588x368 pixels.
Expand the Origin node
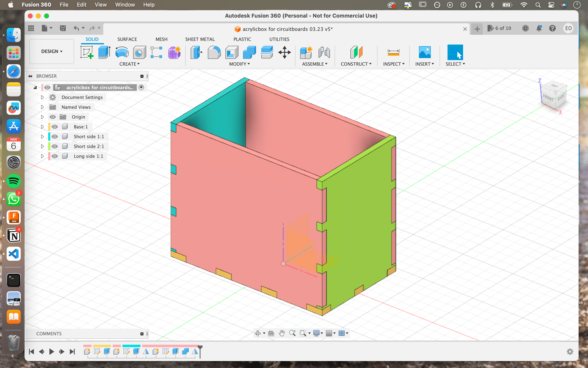click(42, 117)
